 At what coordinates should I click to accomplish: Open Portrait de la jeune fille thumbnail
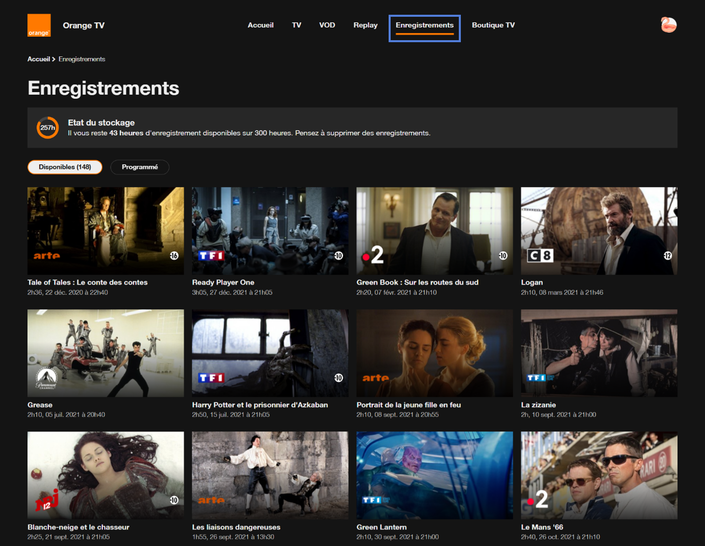point(434,353)
